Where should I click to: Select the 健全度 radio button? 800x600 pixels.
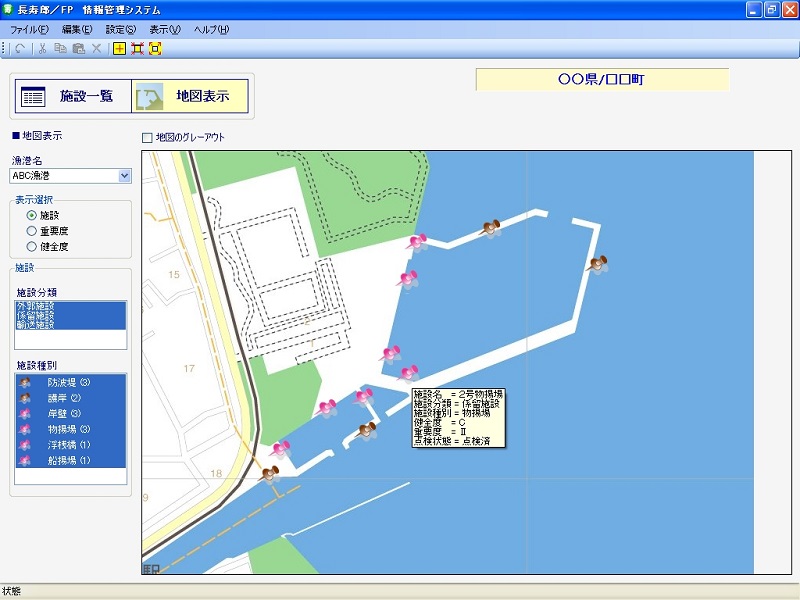point(32,246)
